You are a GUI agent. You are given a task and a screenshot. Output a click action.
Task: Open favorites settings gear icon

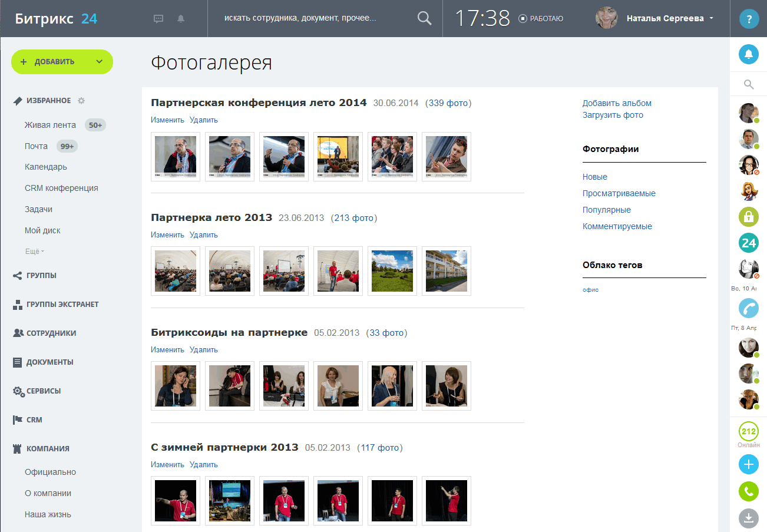click(x=81, y=101)
